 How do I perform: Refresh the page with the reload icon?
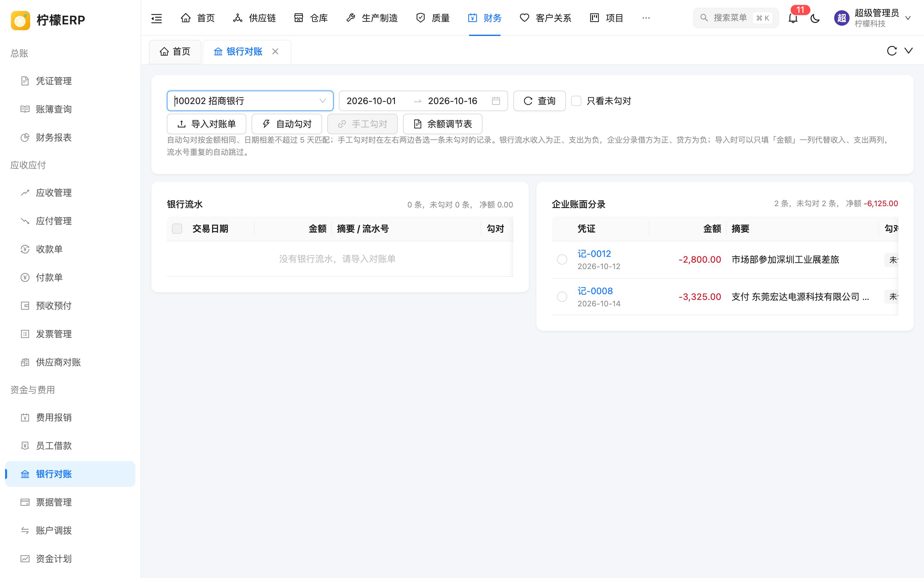pos(892,51)
